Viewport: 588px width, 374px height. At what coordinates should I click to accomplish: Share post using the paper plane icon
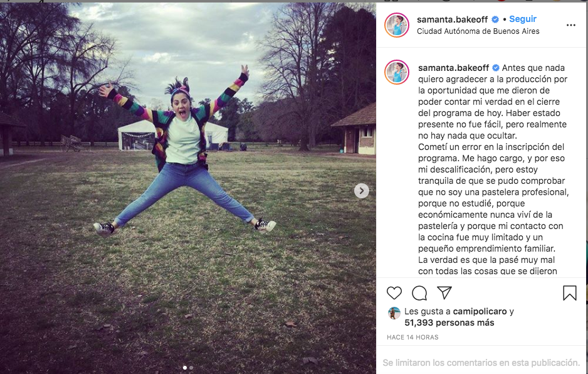pyautogui.click(x=444, y=293)
